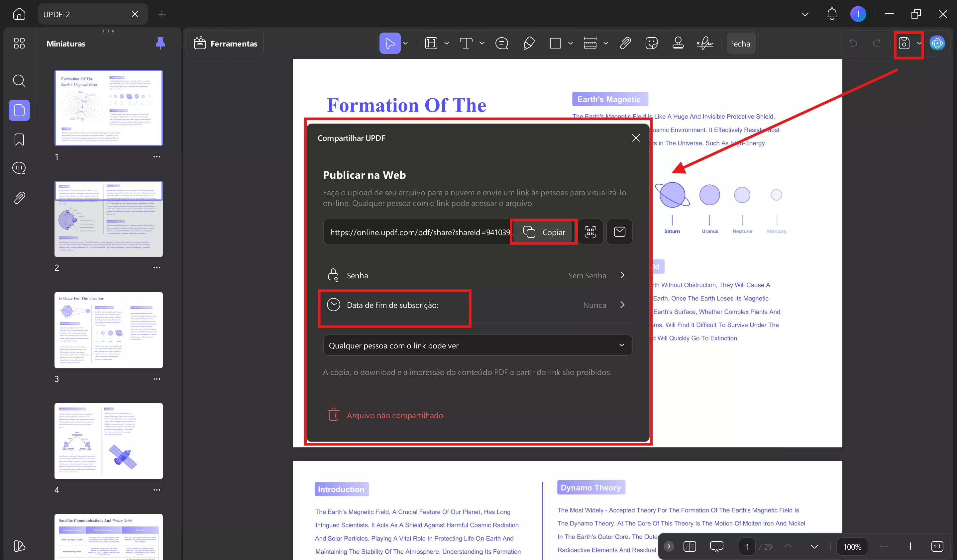This screenshot has height=560, width=957.
Task: Click the Copiar button
Action: click(543, 232)
